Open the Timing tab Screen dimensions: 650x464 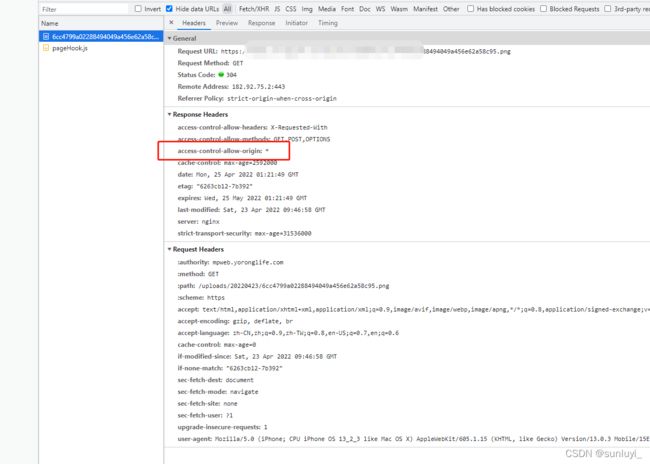(327, 23)
